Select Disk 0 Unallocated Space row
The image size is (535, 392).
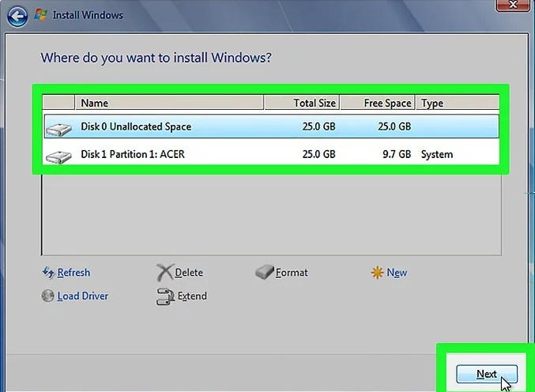(272, 126)
